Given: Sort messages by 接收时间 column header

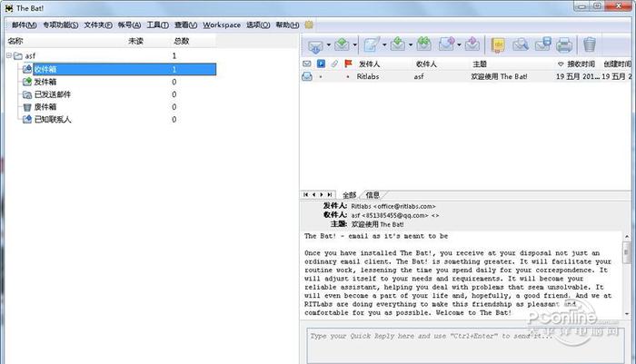Looking at the screenshot, I should (581, 64).
